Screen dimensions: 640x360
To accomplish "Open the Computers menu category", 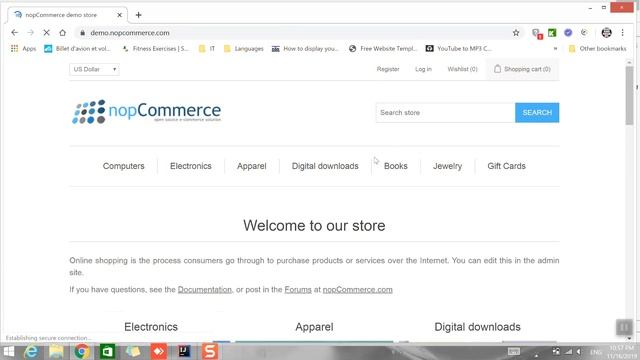I will coord(124,166).
